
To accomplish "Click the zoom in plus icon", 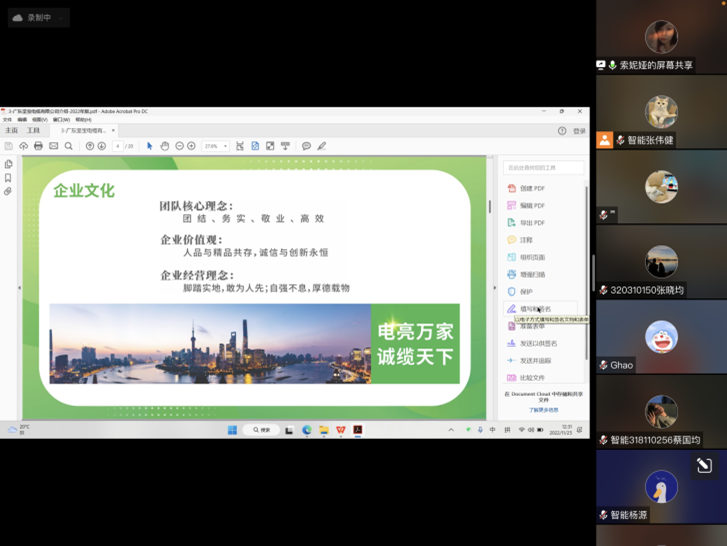I will [x=192, y=146].
